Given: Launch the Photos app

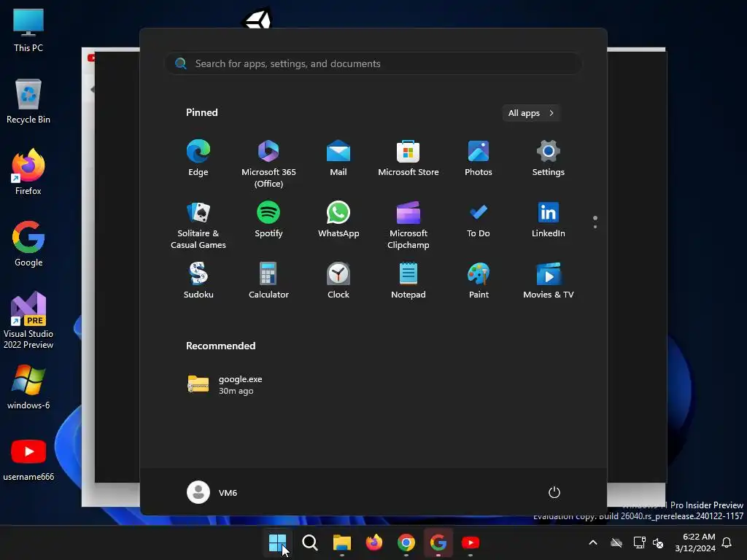Looking at the screenshot, I should 479,158.
